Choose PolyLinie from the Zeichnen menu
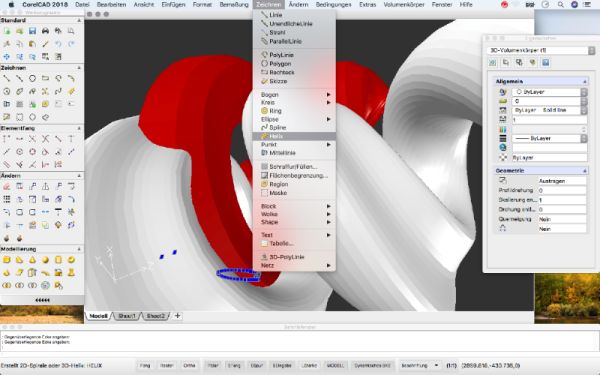The width and height of the screenshot is (600, 375). pyautogui.click(x=294, y=55)
